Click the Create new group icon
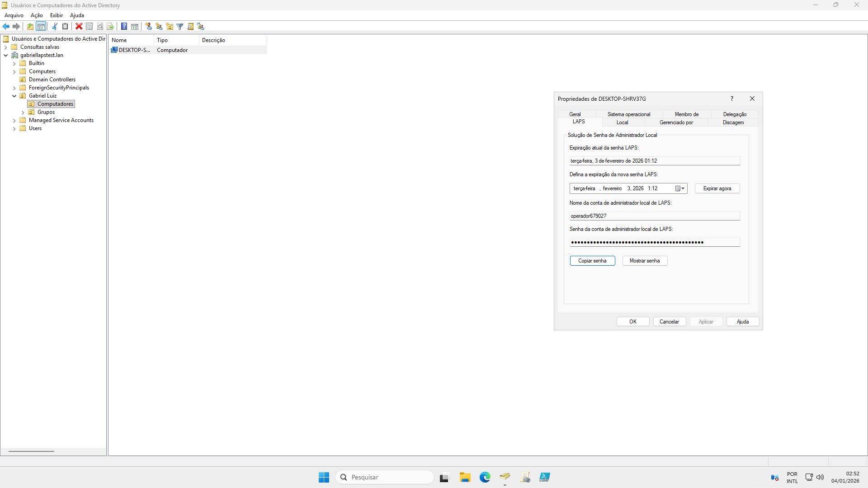 (159, 27)
